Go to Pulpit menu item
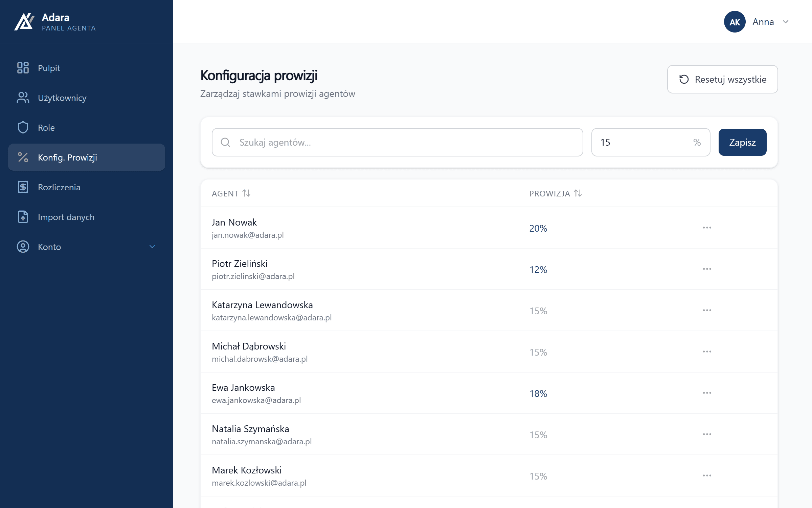The image size is (812, 508). tap(87, 68)
